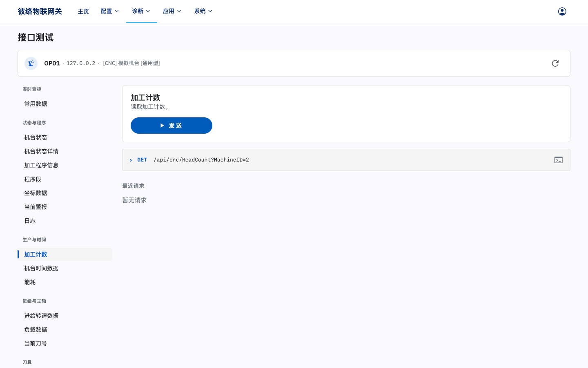Click the 127.0.0.2 IP address text
Viewport: 588px width, 368px height.
81,63
